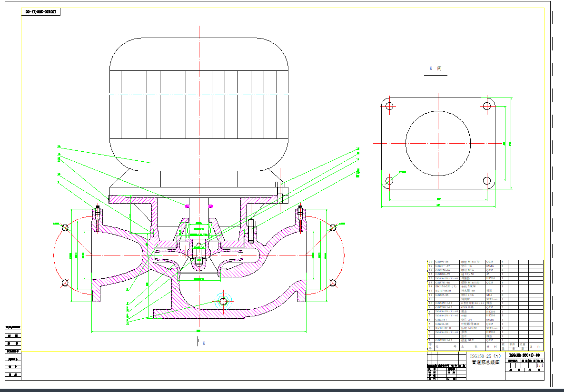The width and height of the screenshot is (564, 392).
Task: Select the bottom-right bolt hole in K view
Action: point(487,180)
